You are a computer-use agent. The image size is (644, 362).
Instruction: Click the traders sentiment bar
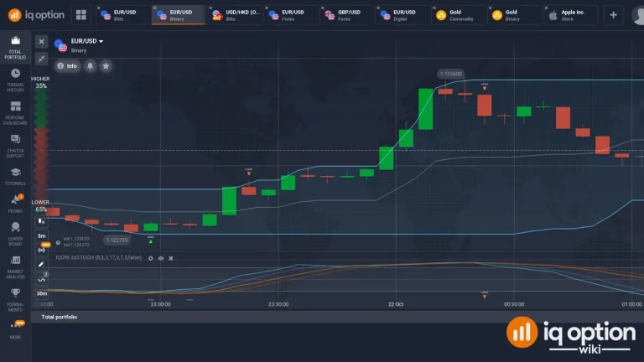click(41, 144)
